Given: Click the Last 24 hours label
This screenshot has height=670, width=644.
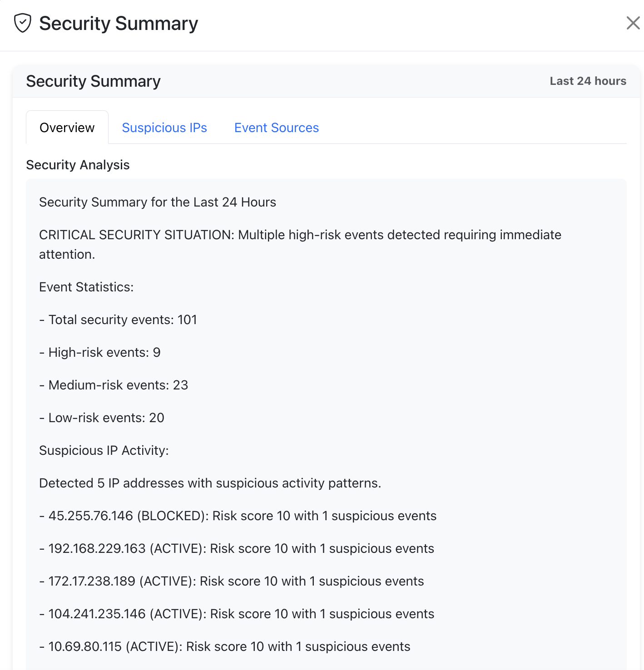Looking at the screenshot, I should point(588,81).
